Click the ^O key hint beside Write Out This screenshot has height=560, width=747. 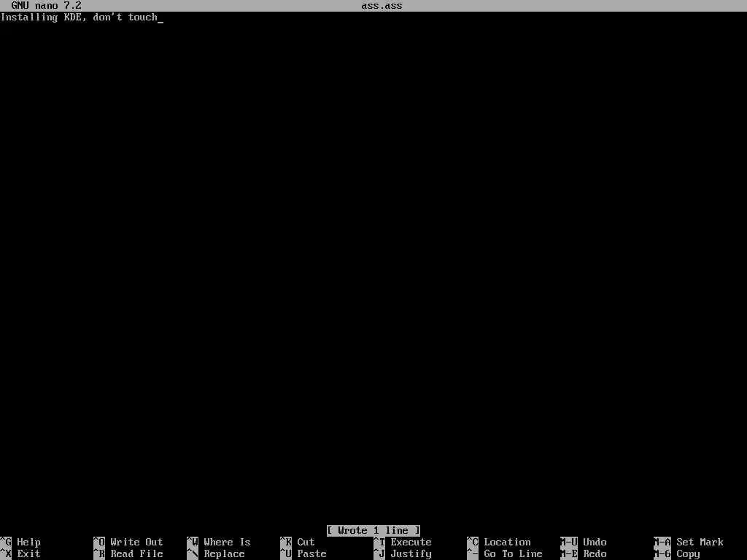pos(99,542)
